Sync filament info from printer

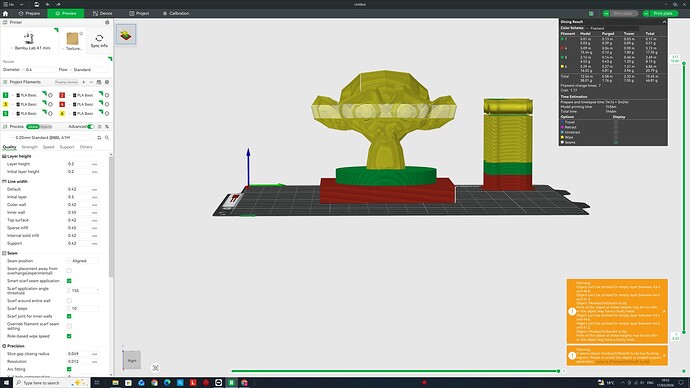point(99,41)
